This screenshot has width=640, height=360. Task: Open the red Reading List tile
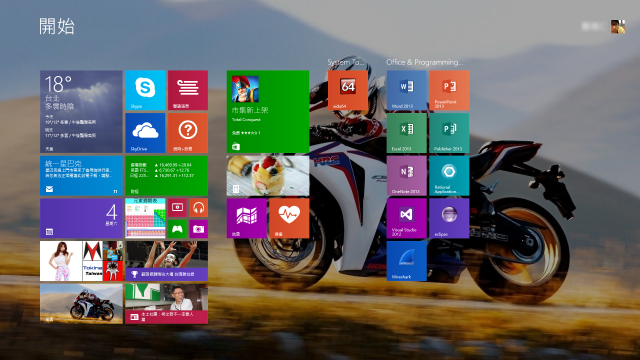click(x=188, y=90)
